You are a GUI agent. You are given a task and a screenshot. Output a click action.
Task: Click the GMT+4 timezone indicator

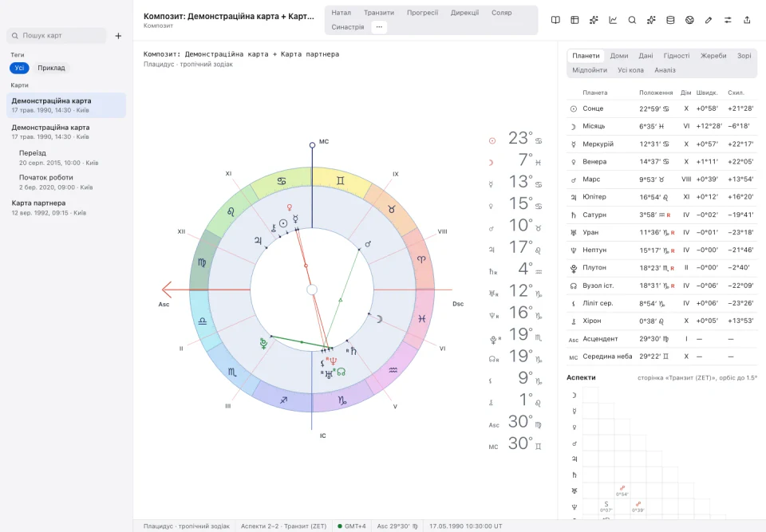(352, 526)
